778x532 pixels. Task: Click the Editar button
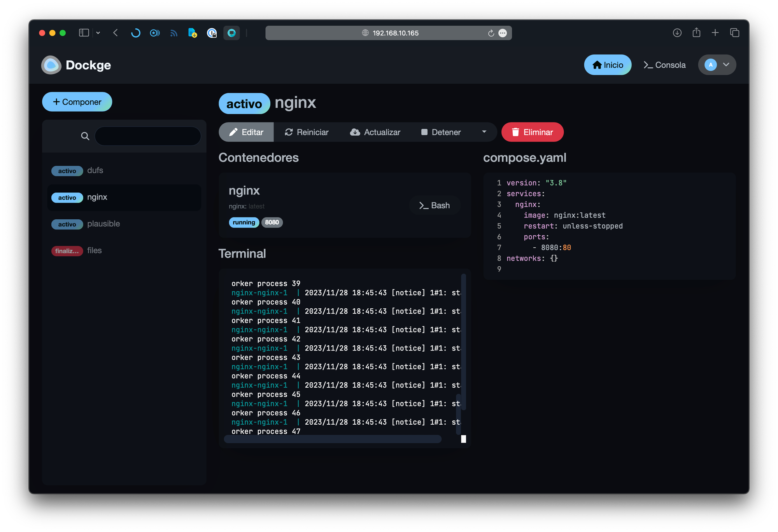[x=246, y=132]
